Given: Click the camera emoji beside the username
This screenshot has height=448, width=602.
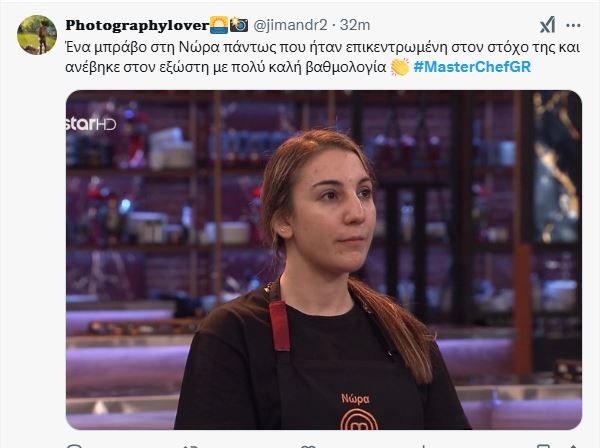Looking at the screenshot, I should pyautogui.click(x=239, y=25).
